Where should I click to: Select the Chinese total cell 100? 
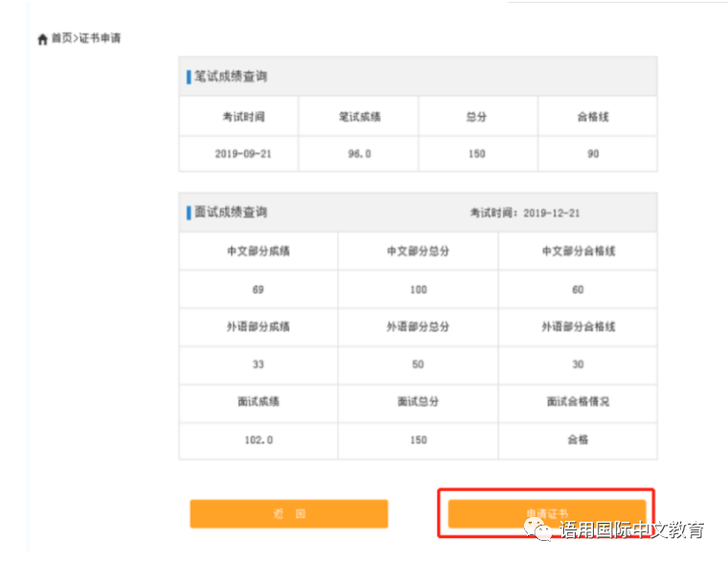tap(419, 289)
